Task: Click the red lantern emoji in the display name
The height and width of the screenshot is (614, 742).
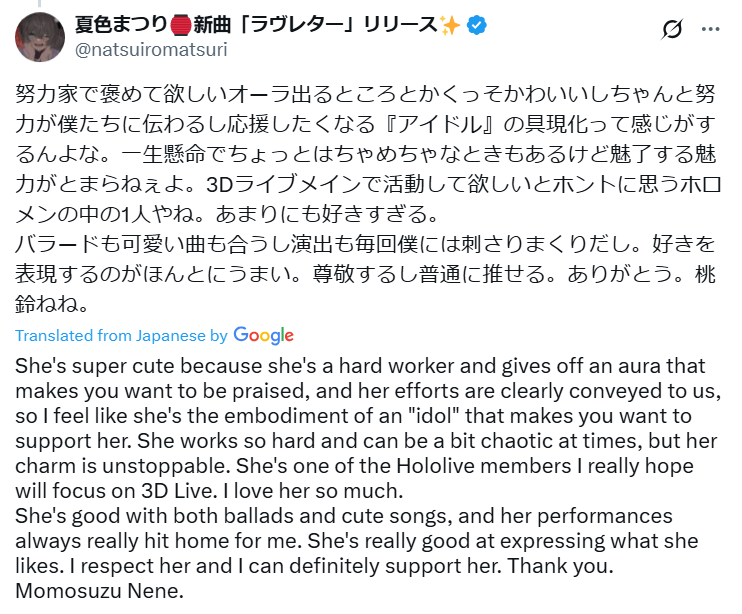Action: point(180,25)
